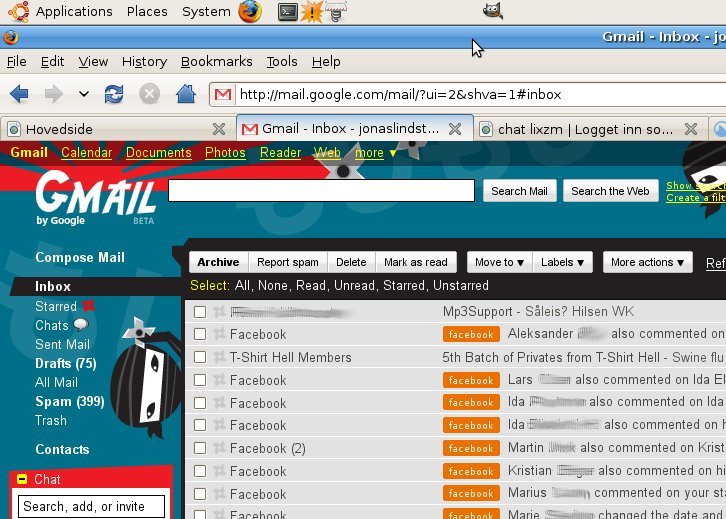Go to the browser Home page icon
Image resolution: width=726 pixels, height=519 pixels.
tap(186, 94)
